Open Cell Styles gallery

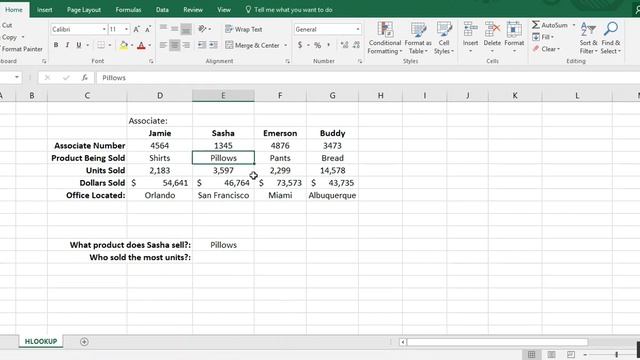(x=444, y=38)
